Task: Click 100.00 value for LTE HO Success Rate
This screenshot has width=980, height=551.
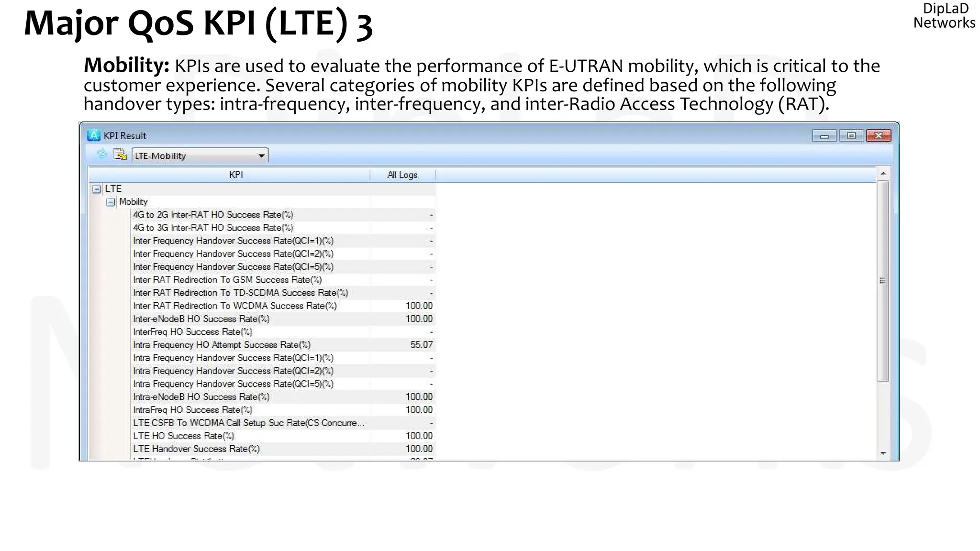Action: tap(419, 436)
